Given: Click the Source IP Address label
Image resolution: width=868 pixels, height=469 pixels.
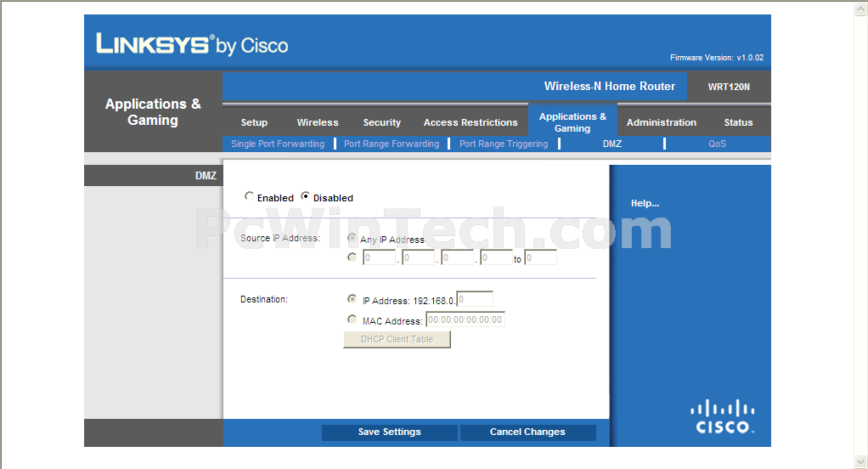Looking at the screenshot, I should [x=280, y=238].
